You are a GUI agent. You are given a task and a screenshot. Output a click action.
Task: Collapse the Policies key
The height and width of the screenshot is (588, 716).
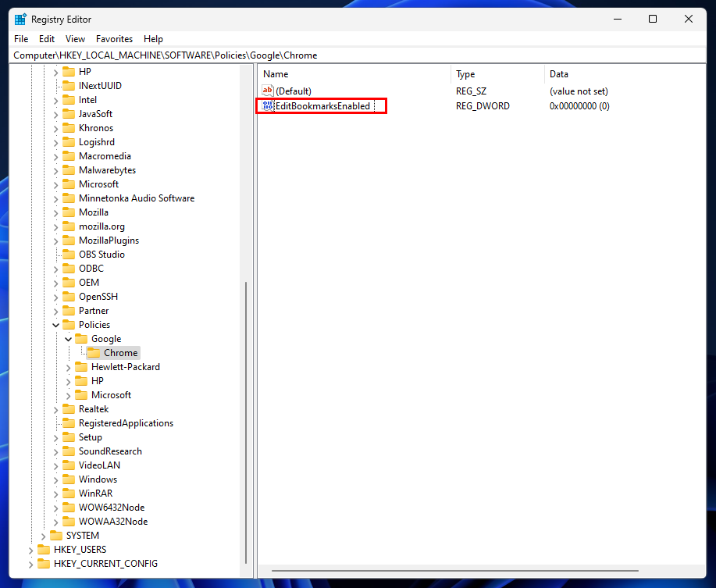click(55, 325)
